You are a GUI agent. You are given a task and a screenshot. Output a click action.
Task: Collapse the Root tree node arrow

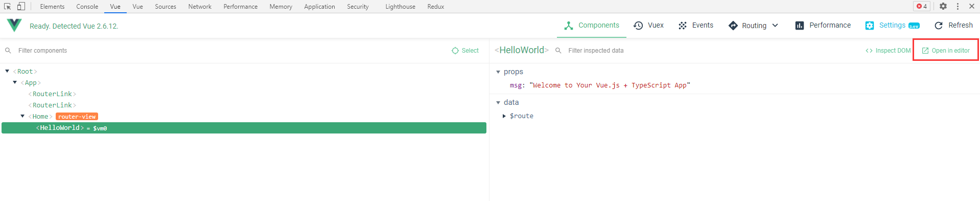(x=7, y=71)
